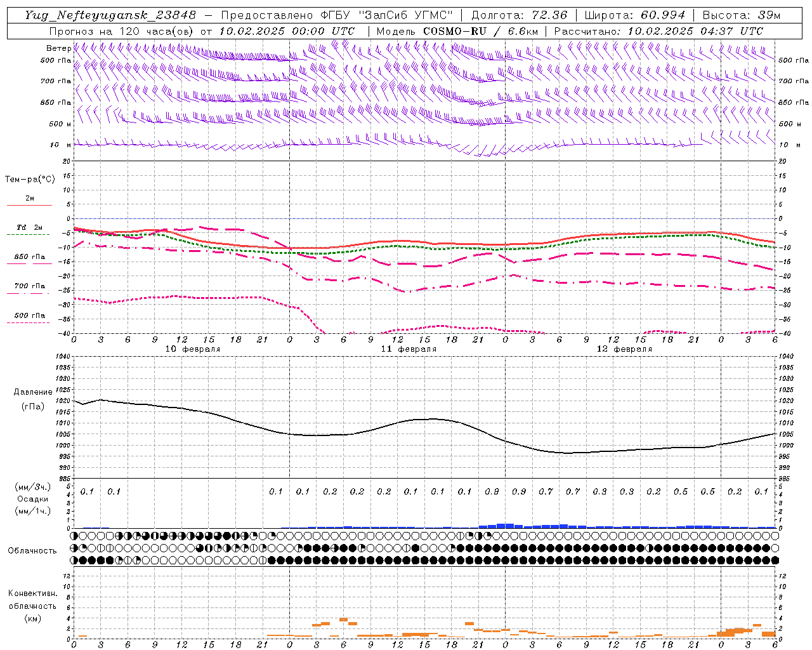This screenshot has height=650, width=812.
Task: Click the dashed legend line under 700 гПа
Action: click(x=28, y=293)
